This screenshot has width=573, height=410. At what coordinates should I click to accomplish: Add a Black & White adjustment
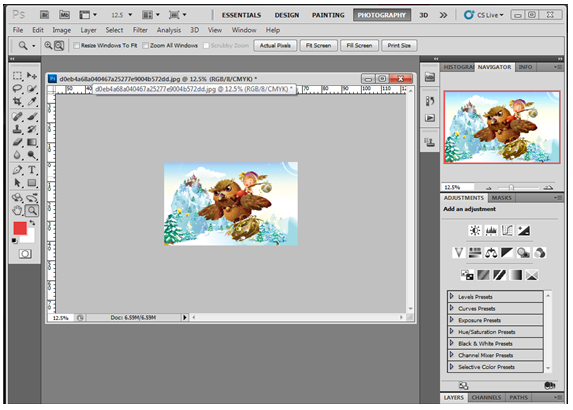click(507, 253)
